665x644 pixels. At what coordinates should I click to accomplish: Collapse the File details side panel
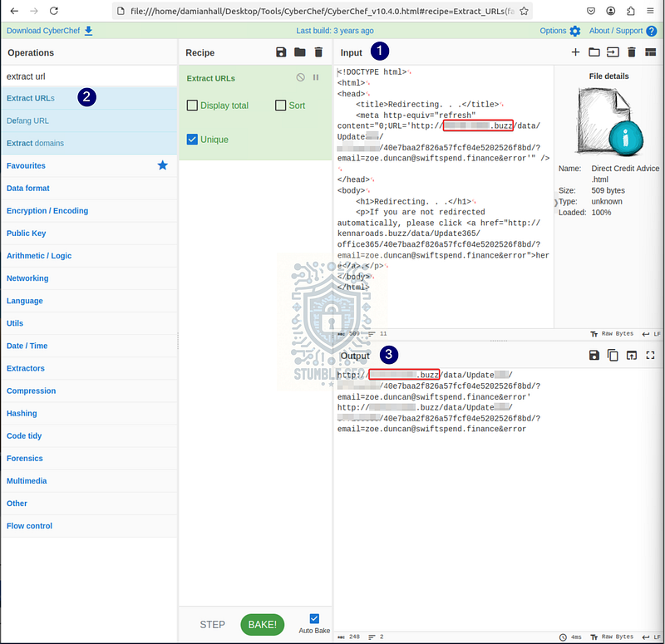[x=555, y=203]
